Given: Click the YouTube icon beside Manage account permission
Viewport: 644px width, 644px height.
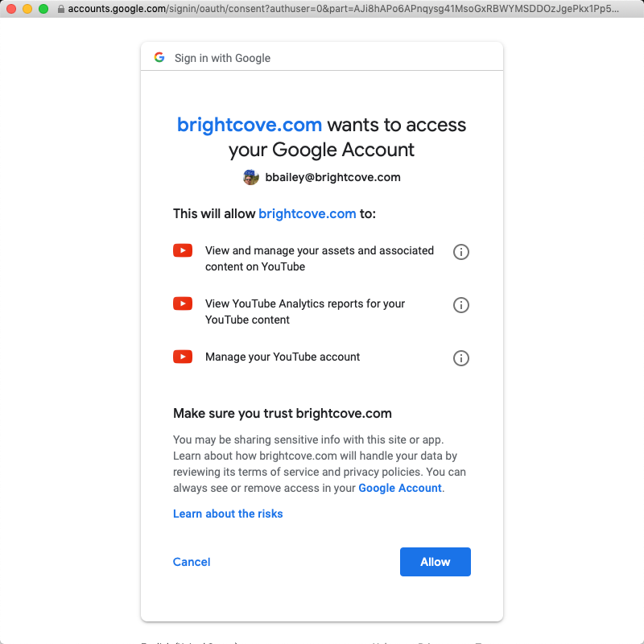Looking at the screenshot, I should click(183, 357).
